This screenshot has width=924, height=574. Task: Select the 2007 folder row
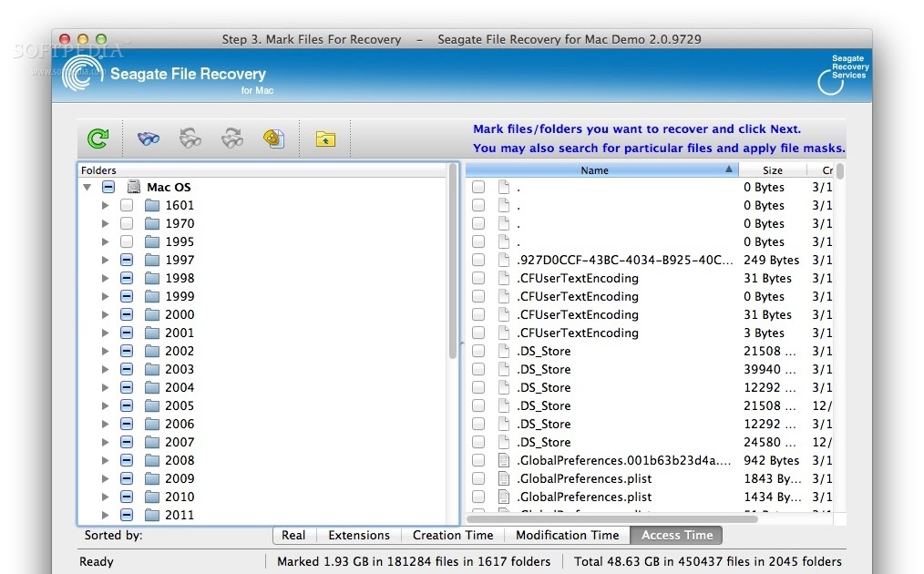264,442
